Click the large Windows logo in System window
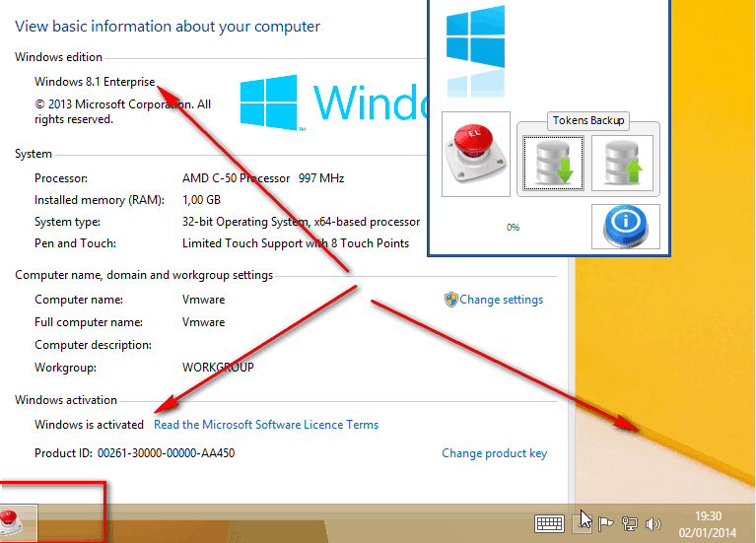This screenshot has width=756, height=543. [268, 102]
